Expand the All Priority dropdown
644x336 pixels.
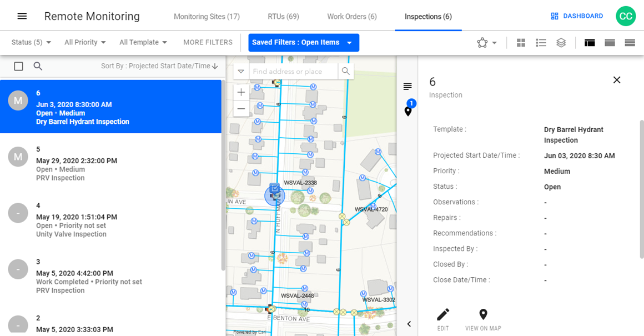[84, 42]
